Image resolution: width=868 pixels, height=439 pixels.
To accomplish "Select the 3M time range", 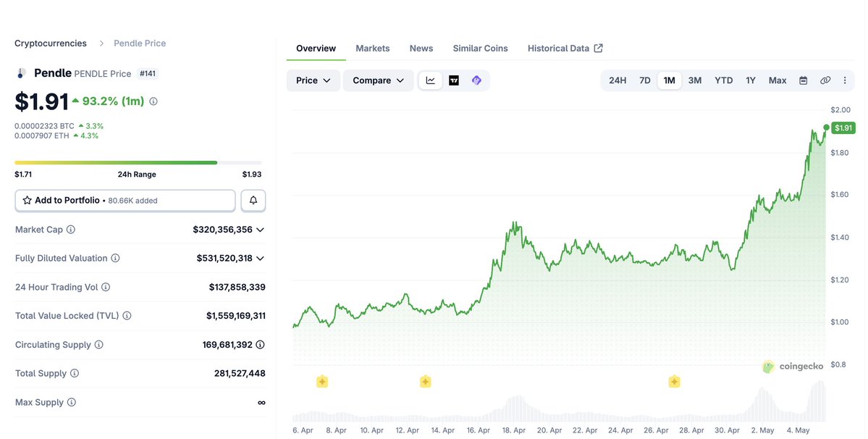I will [695, 80].
